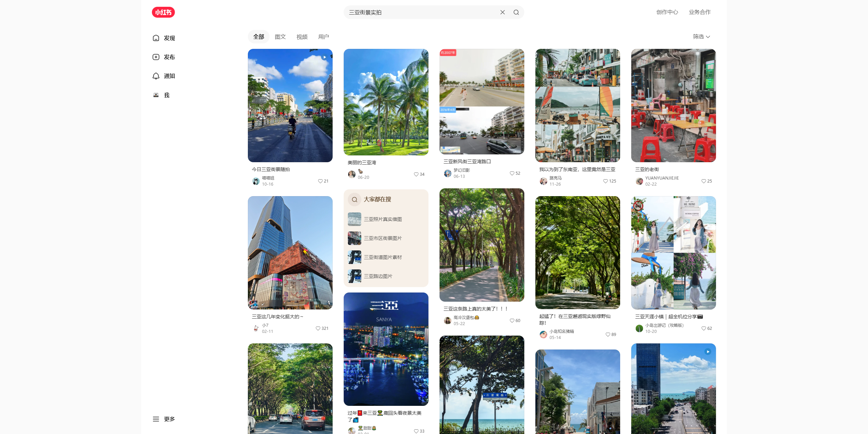
Task: Expand the 筛选 filter dropdown
Action: pos(701,37)
